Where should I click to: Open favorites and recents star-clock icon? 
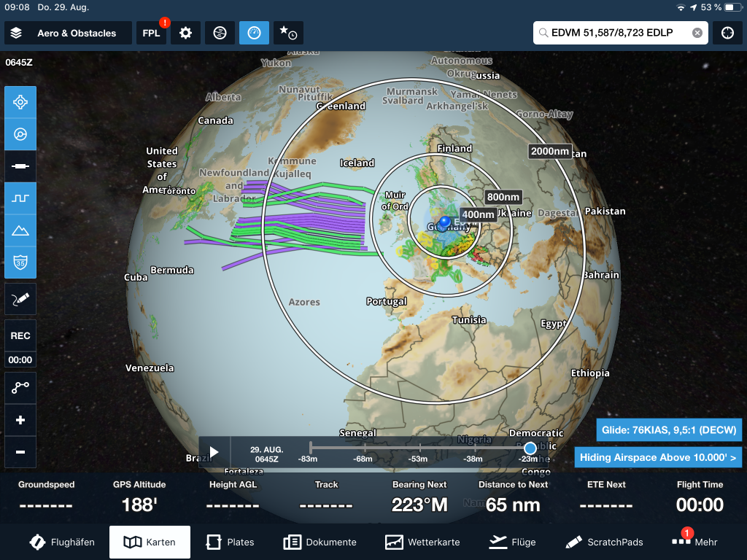click(x=288, y=33)
